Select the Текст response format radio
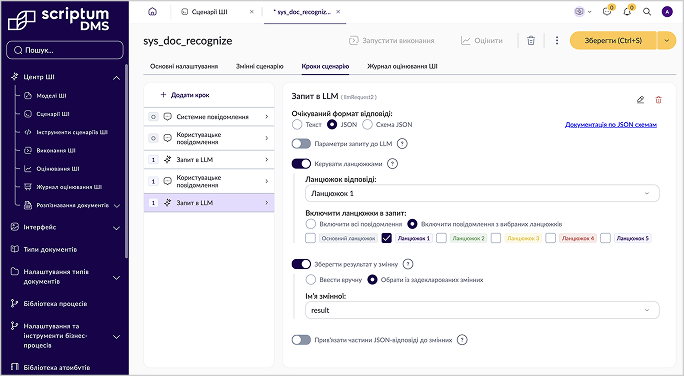 coord(297,124)
